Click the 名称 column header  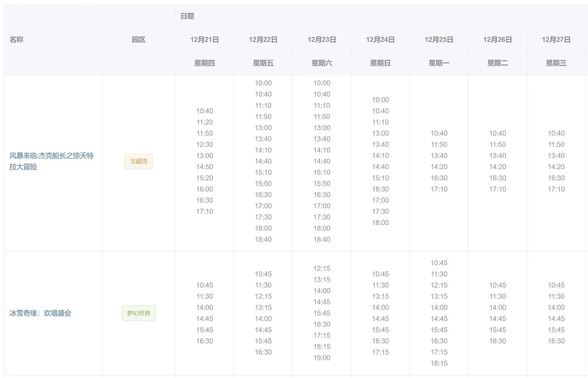click(x=16, y=40)
